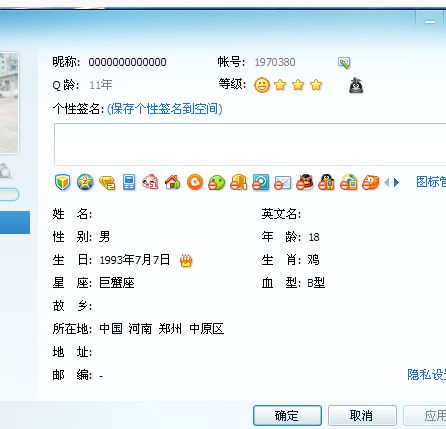Click the birthday crown icon
This screenshot has height=429, width=446.
click(186, 260)
